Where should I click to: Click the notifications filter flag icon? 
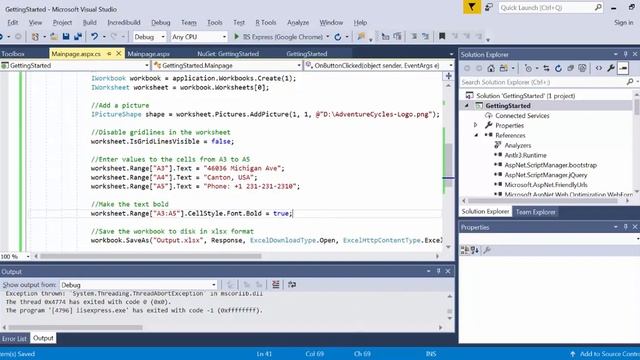tap(471, 7)
